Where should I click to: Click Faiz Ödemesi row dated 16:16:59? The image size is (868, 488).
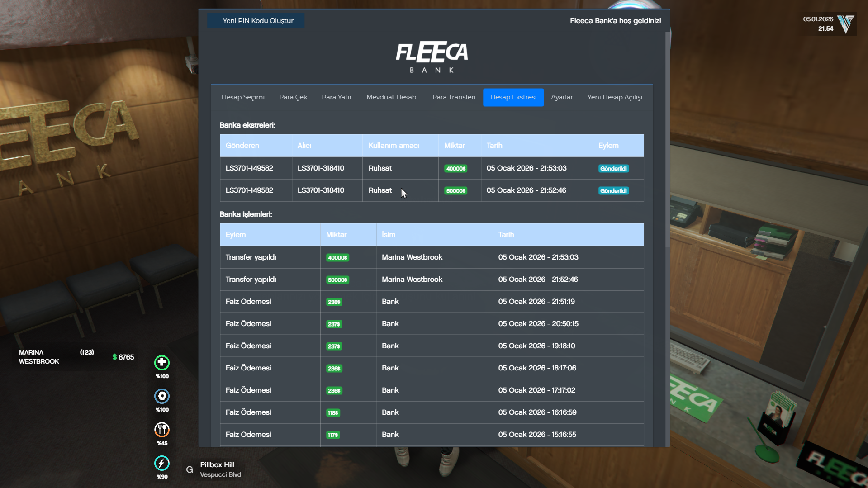(432, 412)
